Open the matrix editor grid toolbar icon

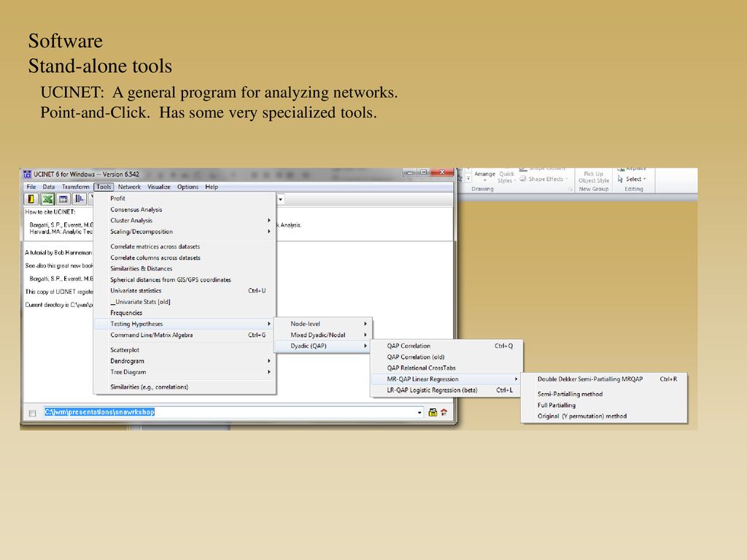pyautogui.click(x=63, y=199)
